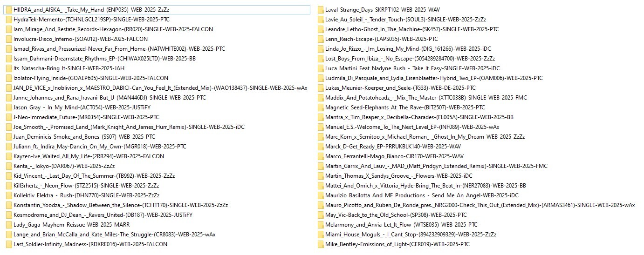The width and height of the screenshot is (644, 255).
Task: Select Leandre_Letho-Ghost_in_The_Machine folder name
Action: pos(412,29)
